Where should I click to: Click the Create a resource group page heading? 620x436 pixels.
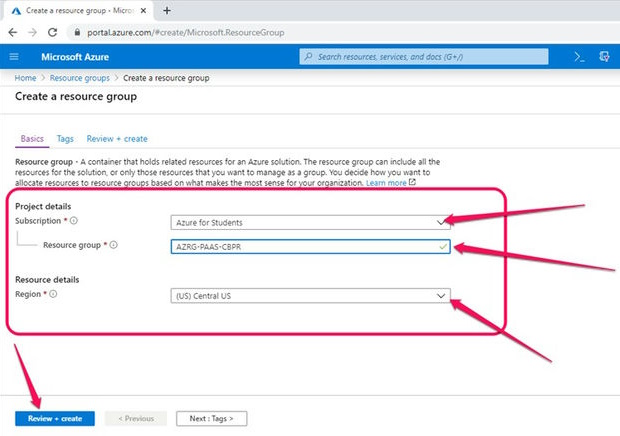[76, 96]
